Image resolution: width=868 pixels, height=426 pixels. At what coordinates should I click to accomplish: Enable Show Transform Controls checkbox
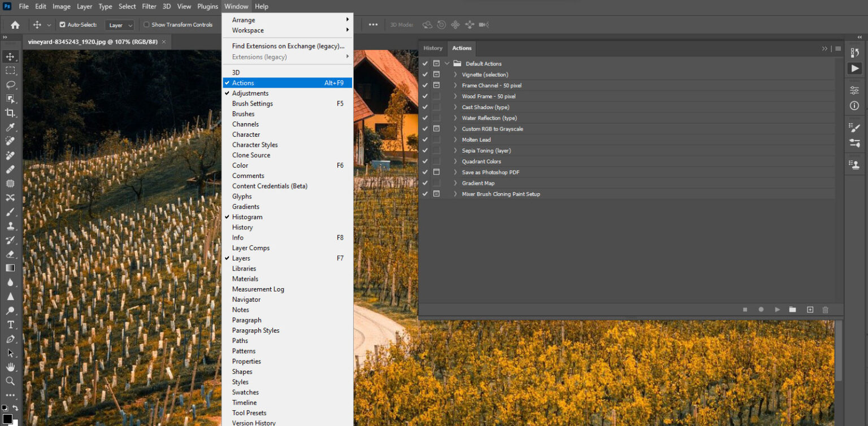[x=147, y=25]
